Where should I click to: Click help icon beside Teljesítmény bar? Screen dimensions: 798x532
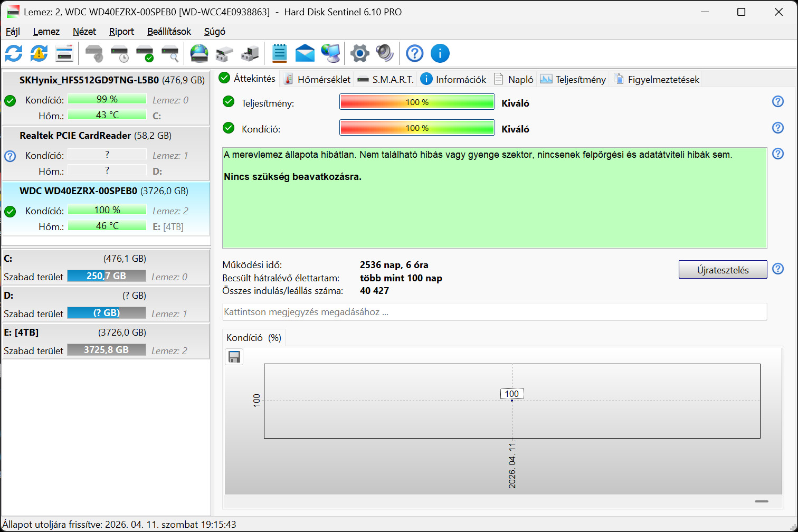pos(778,101)
